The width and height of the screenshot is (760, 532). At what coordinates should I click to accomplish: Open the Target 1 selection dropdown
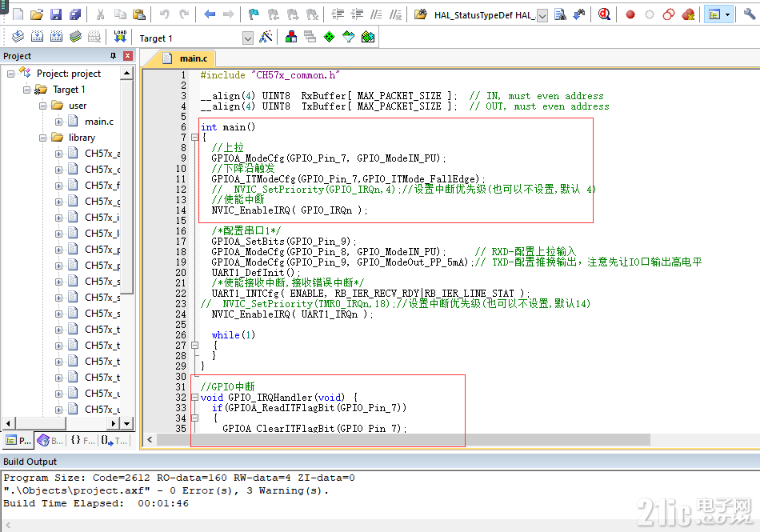[248, 38]
